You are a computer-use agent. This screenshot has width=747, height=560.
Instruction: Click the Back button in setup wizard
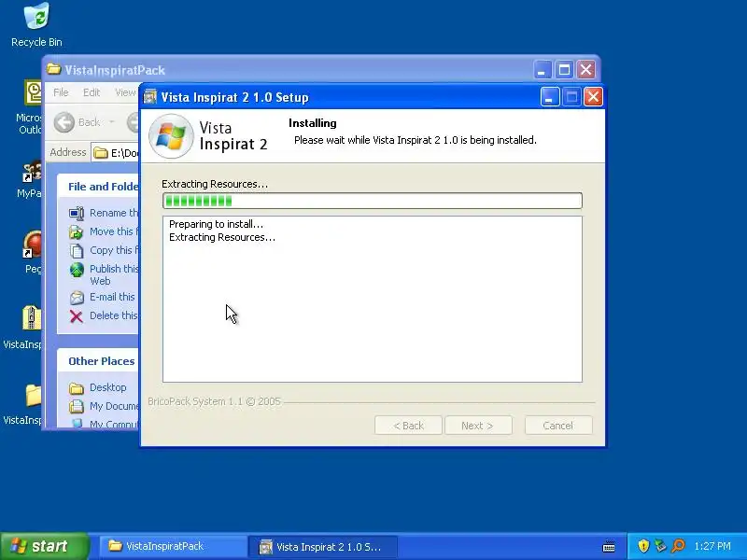pos(408,426)
